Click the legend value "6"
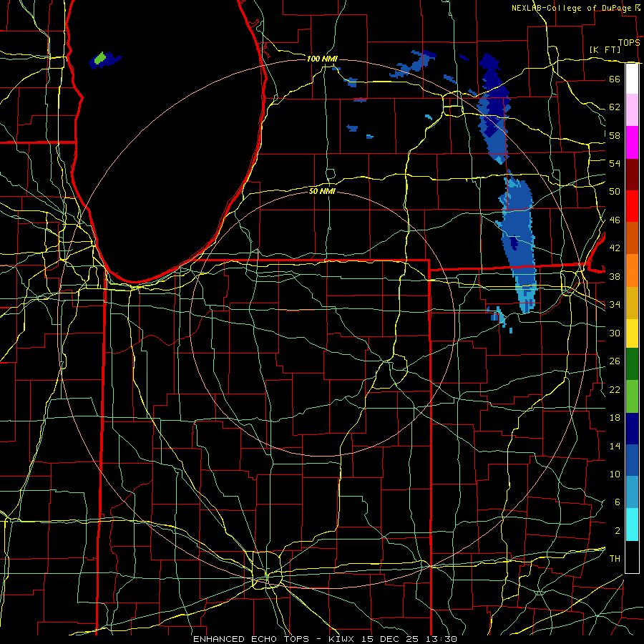The image size is (644, 644). pyautogui.click(x=617, y=502)
